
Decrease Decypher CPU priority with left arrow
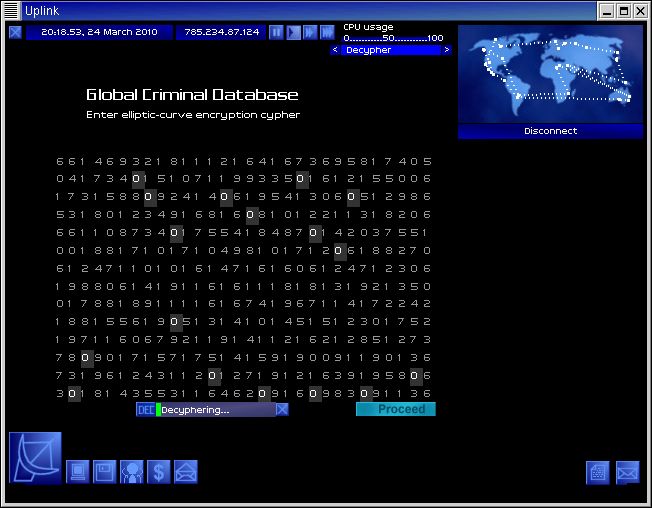coord(335,50)
